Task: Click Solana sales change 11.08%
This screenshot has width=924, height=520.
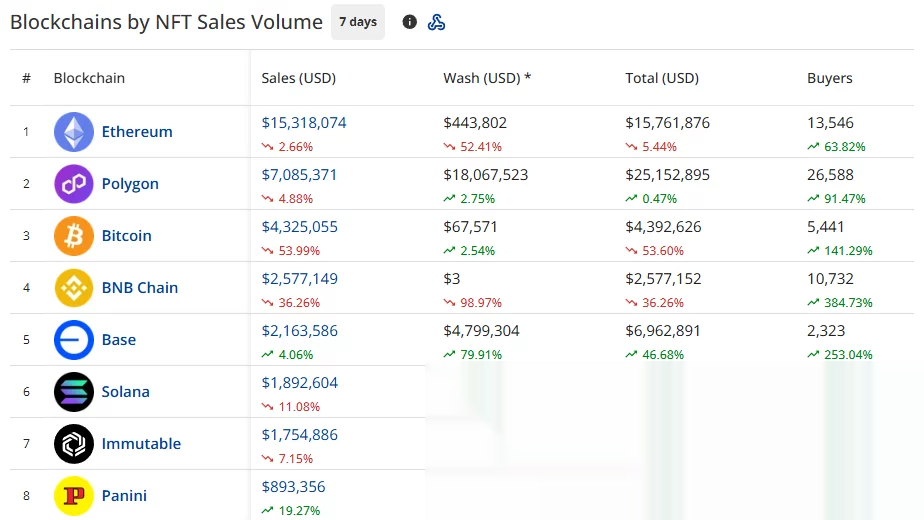Action: [291, 406]
